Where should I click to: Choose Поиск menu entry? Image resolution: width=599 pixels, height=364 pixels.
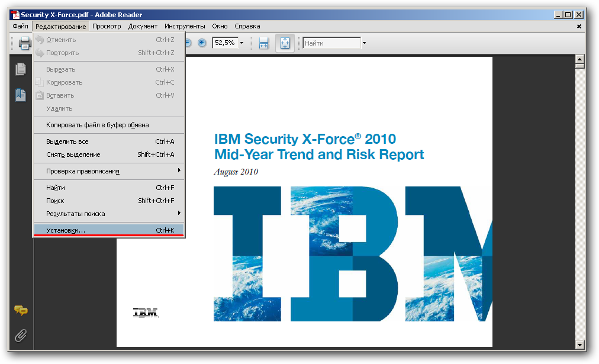click(x=109, y=201)
